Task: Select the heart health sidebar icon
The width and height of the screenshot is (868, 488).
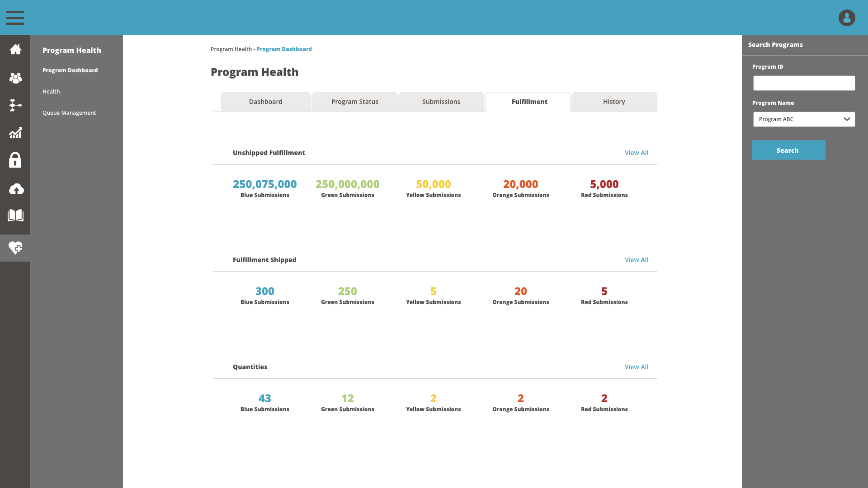Action: pos(15,248)
